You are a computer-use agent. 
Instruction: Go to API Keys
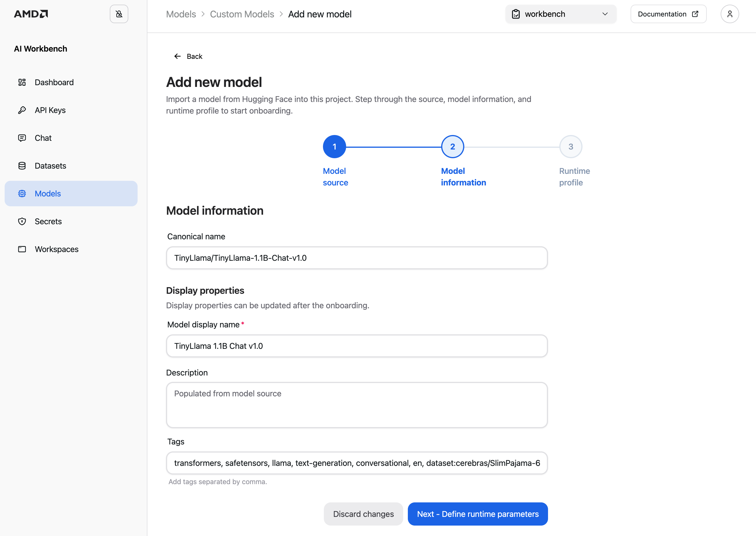click(x=71, y=110)
